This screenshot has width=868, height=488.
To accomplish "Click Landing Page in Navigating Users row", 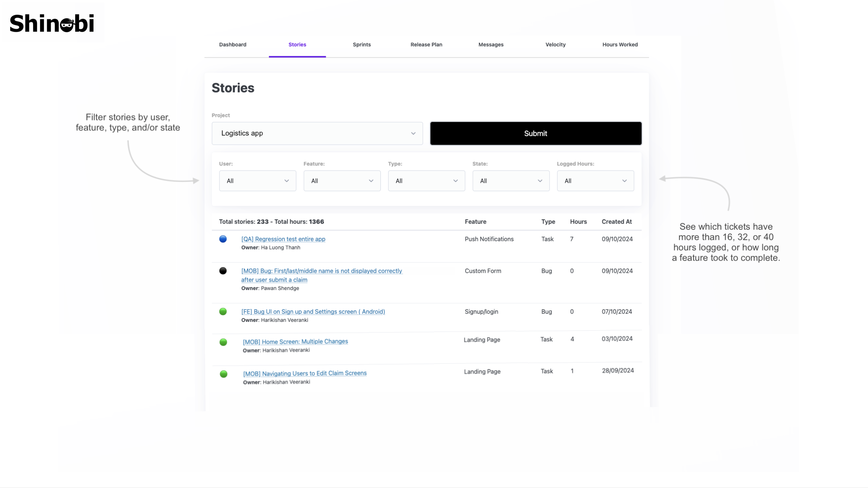I will coord(482,371).
